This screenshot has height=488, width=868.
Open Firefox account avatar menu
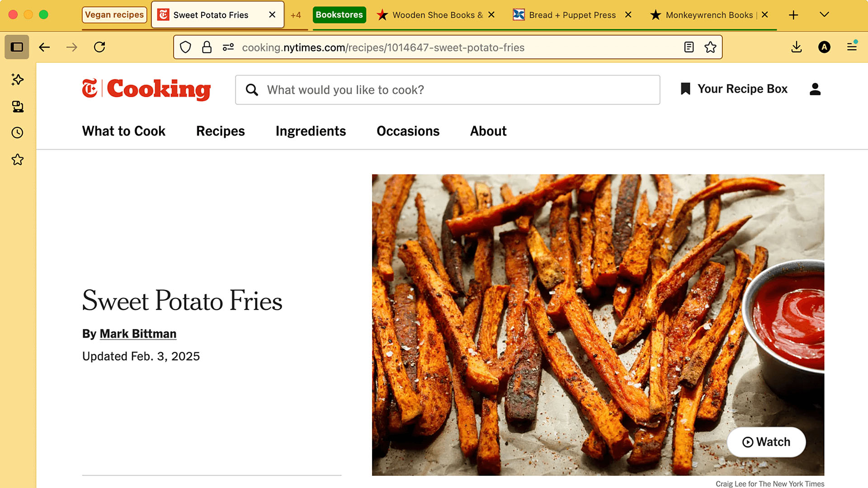(824, 47)
